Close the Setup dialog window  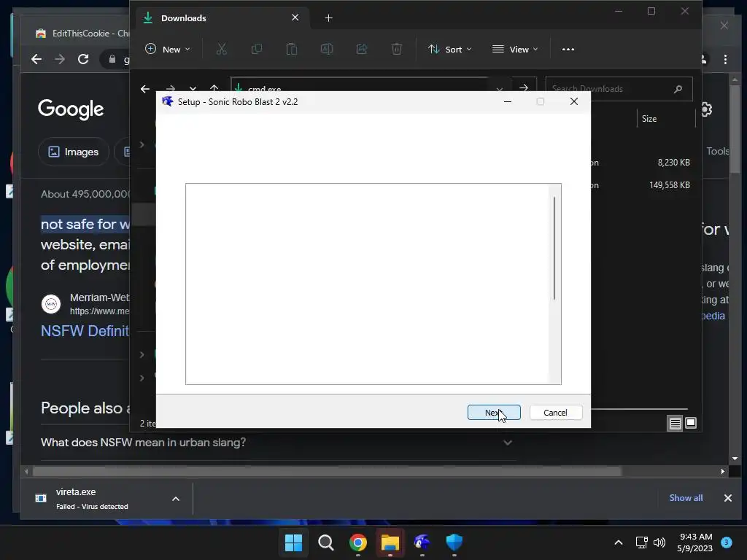[574, 101]
